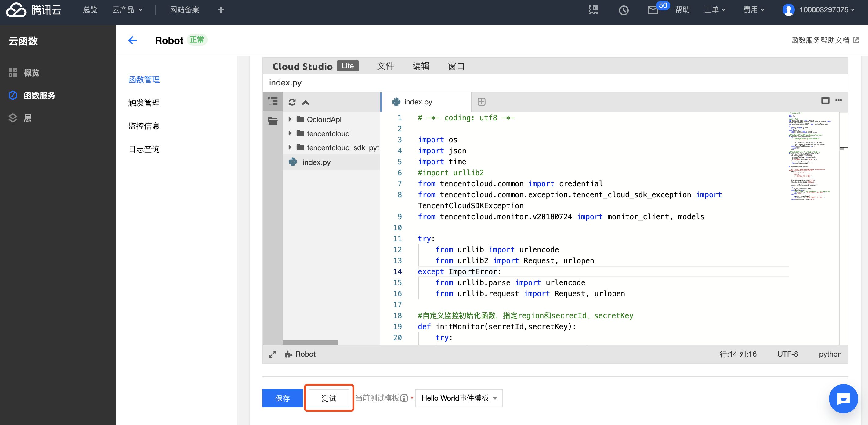Refresh the file tree
868x425 pixels.
292,102
